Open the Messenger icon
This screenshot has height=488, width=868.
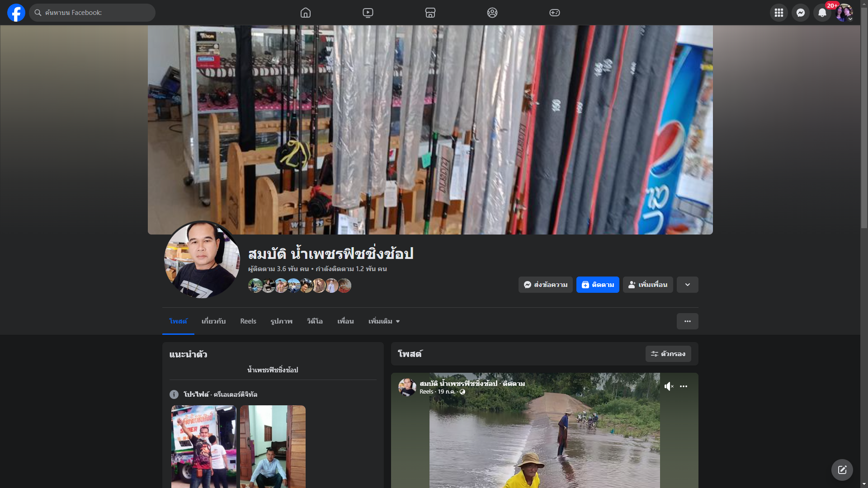(x=800, y=13)
